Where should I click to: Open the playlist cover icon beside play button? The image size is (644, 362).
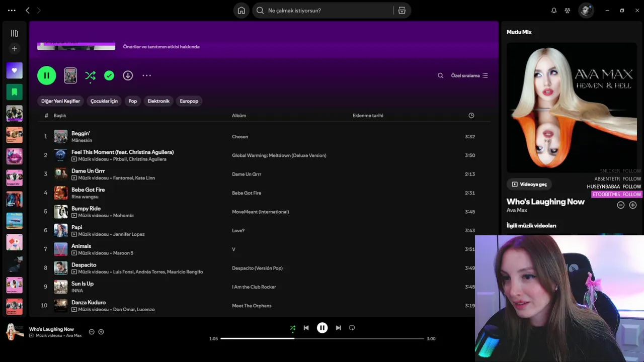(70, 75)
